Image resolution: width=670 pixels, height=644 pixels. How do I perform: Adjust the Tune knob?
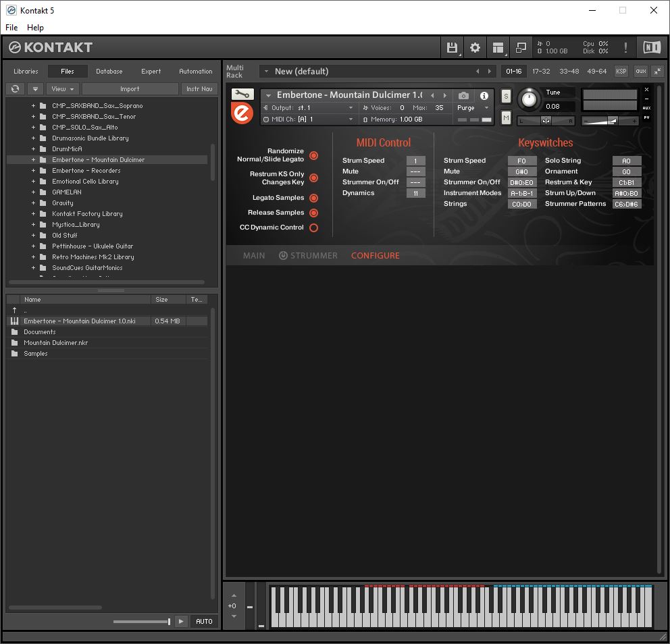[x=529, y=99]
